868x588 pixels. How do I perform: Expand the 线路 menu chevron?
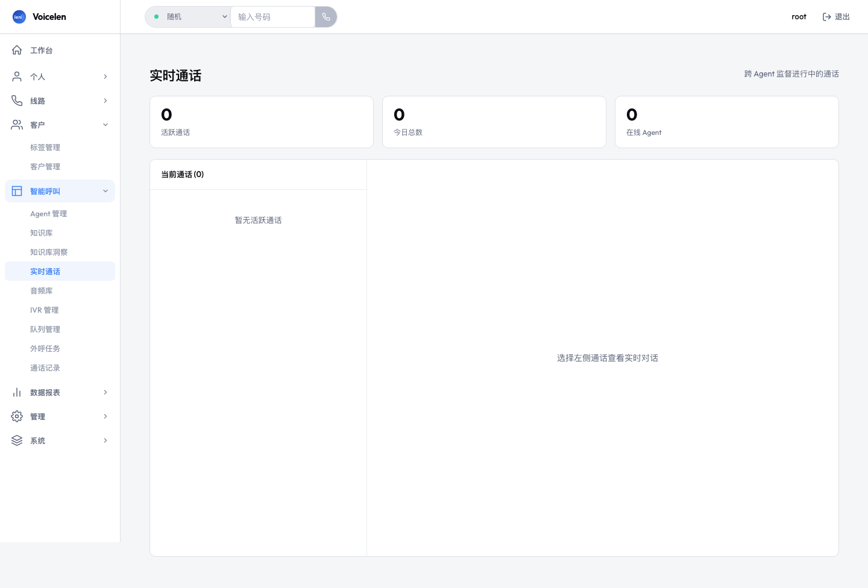[105, 101]
